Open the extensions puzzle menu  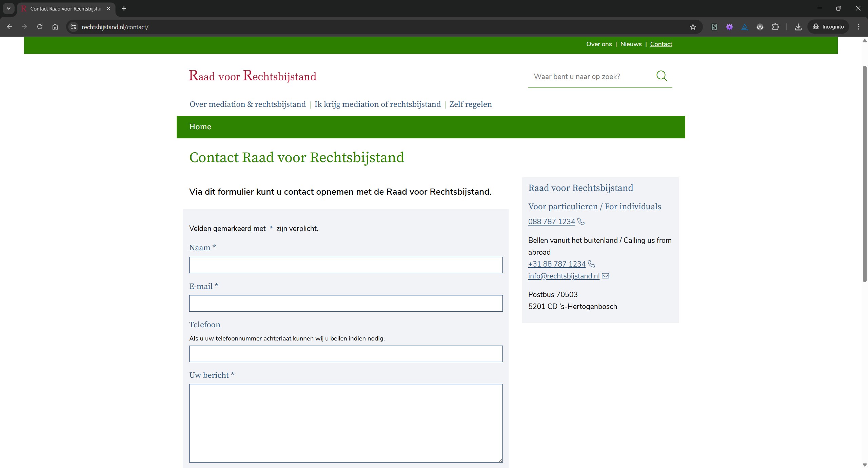775,27
